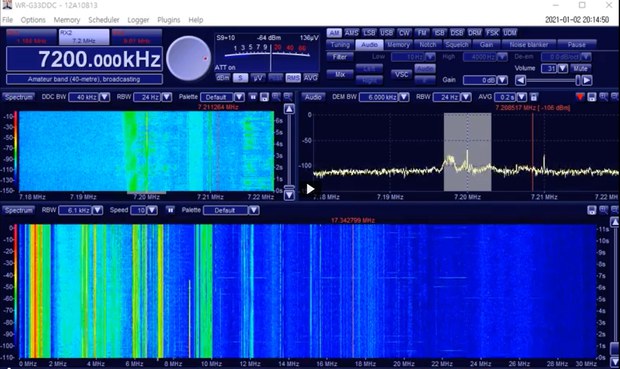Click the red marker triangle in Audio panel
620x369 pixels.
click(x=580, y=97)
